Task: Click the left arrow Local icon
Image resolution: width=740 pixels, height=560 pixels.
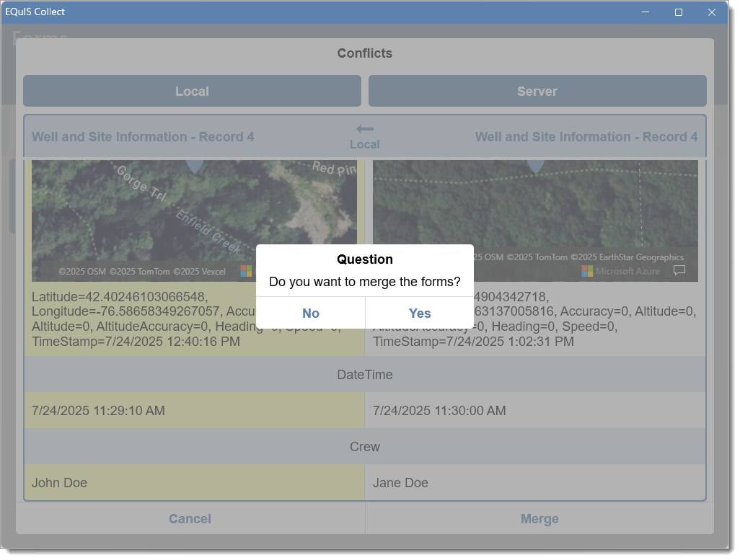Action: click(x=365, y=136)
